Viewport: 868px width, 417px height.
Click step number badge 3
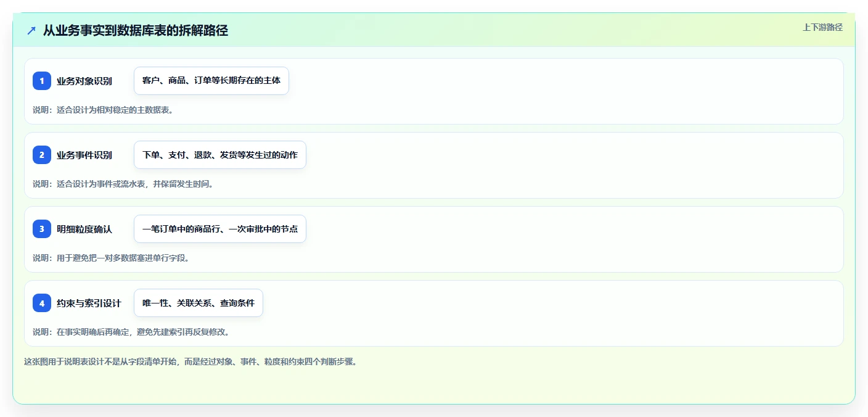point(42,229)
